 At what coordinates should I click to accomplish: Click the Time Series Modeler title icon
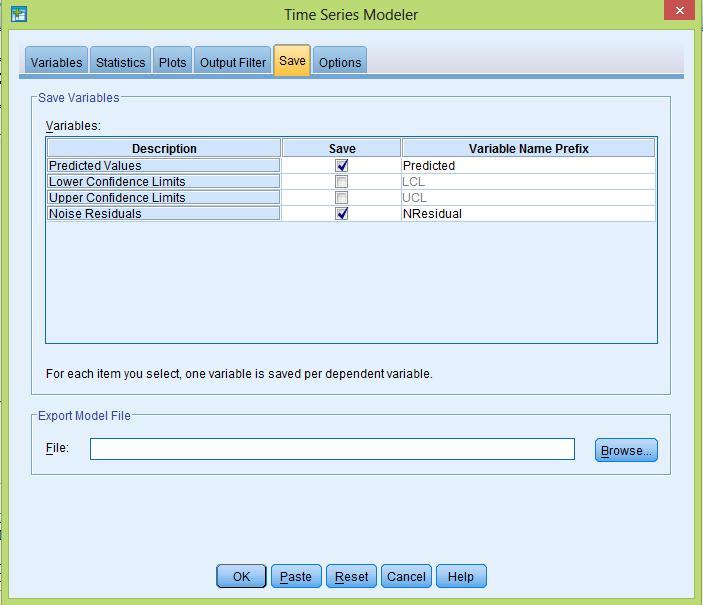pyautogui.click(x=19, y=13)
